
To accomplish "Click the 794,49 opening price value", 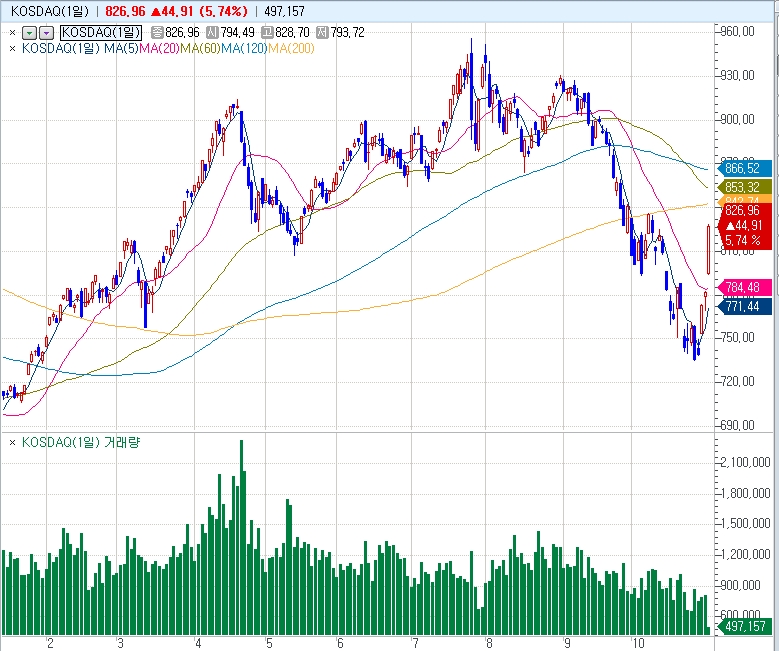I will click(x=237, y=33).
